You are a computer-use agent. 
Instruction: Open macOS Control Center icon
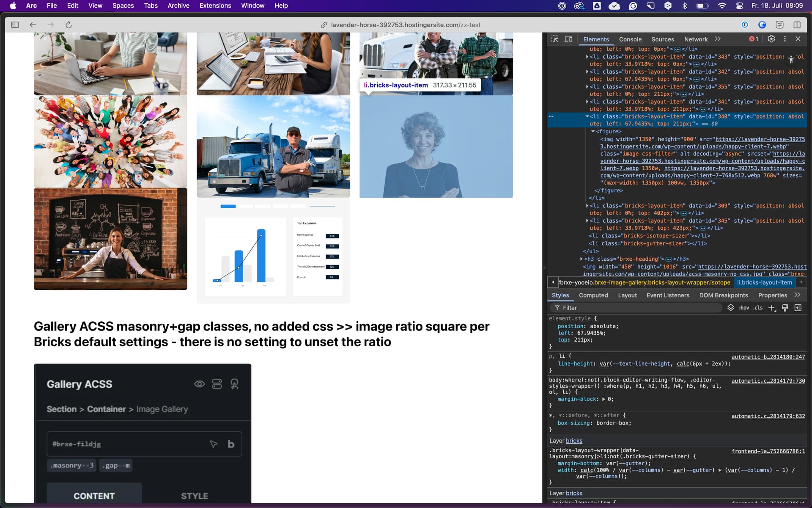(740, 6)
